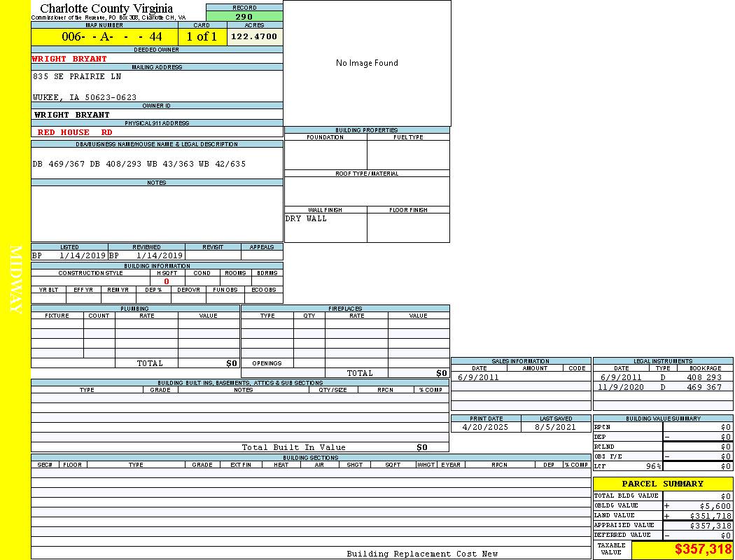The image size is (735, 560).
Task: Click the deeded owner name in red
Action: [70, 59]
